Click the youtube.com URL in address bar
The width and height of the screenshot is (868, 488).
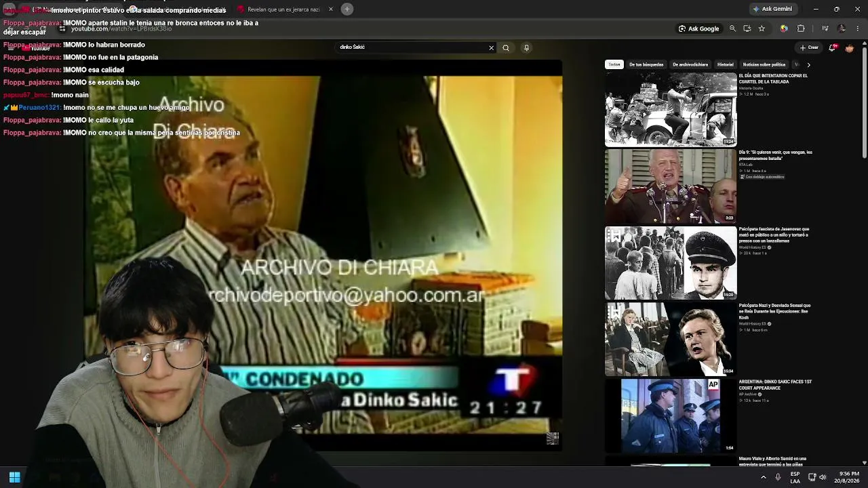coord(122,29)
